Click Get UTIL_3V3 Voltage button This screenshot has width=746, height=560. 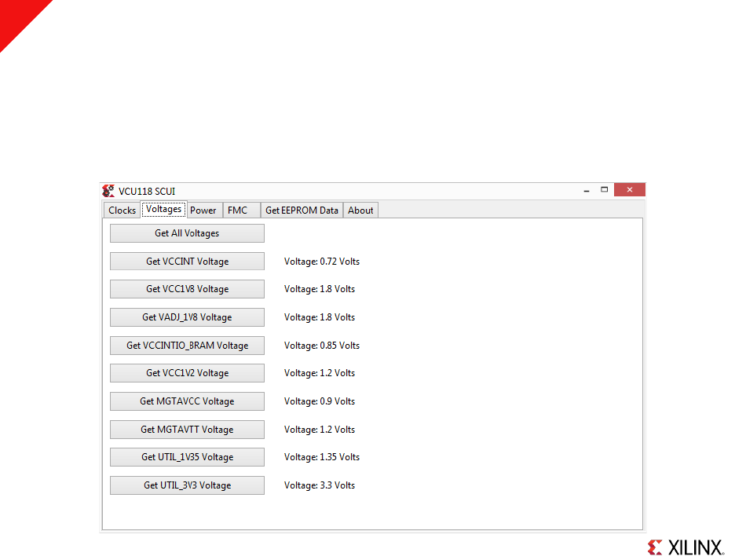pos(187,485)
